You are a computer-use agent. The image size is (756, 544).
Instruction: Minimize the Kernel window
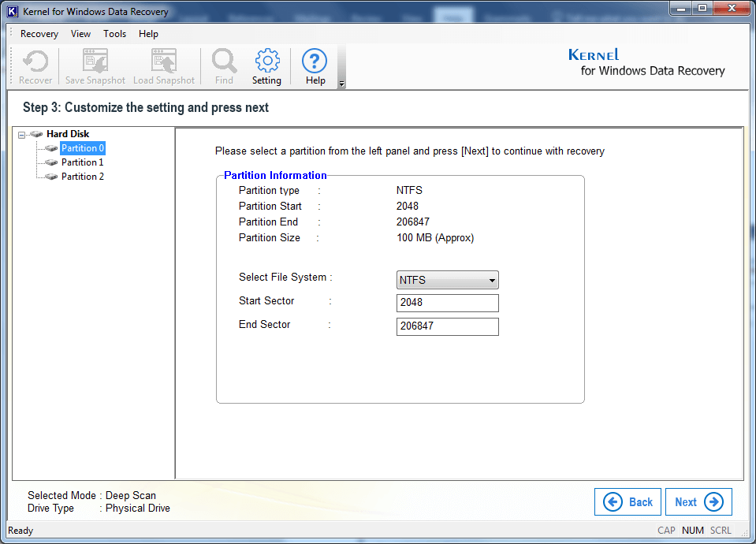tap(681, 9)
